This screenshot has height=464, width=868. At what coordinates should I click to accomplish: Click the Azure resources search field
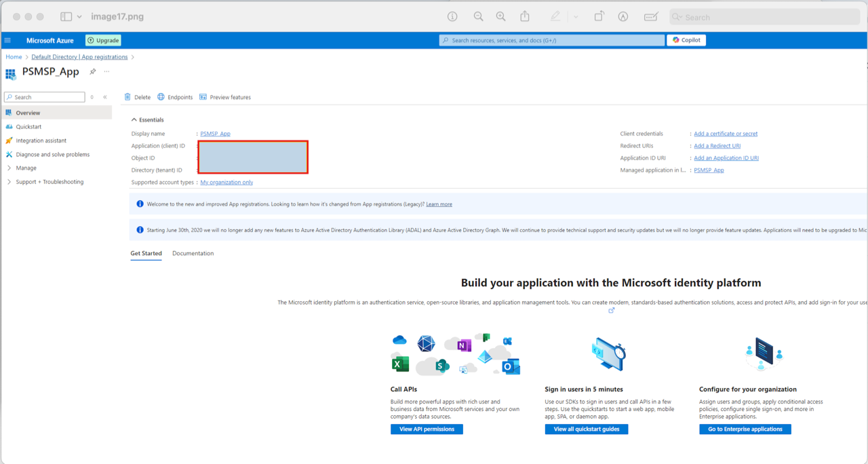click(552, 41)
